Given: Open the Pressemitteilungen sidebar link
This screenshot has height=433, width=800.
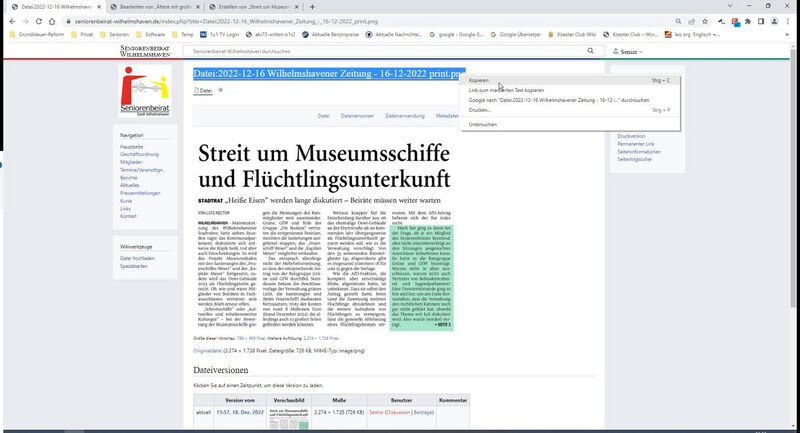Looking at the screenshot, I should tap(143, 193).
